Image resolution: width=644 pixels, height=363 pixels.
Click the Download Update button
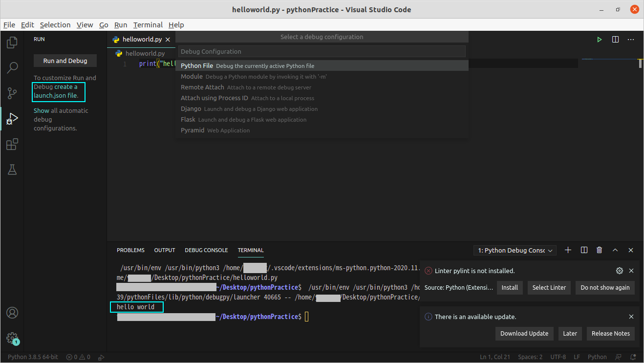(524, 334)
